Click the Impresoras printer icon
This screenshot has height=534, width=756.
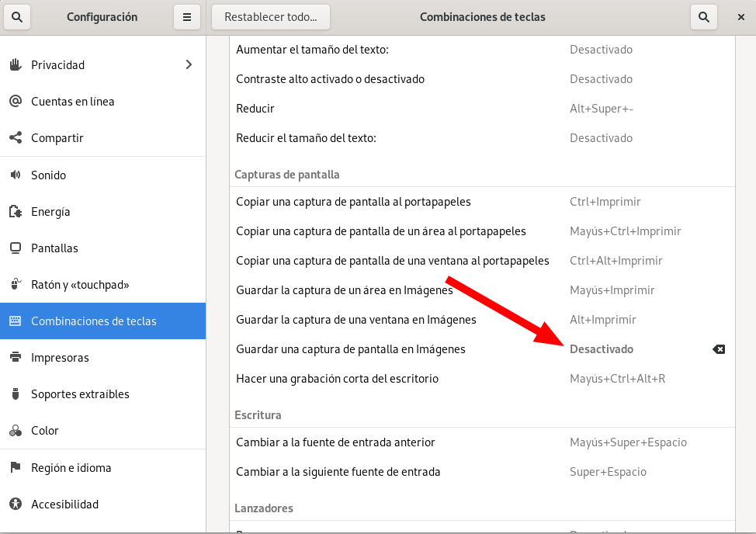coord(15,358)
